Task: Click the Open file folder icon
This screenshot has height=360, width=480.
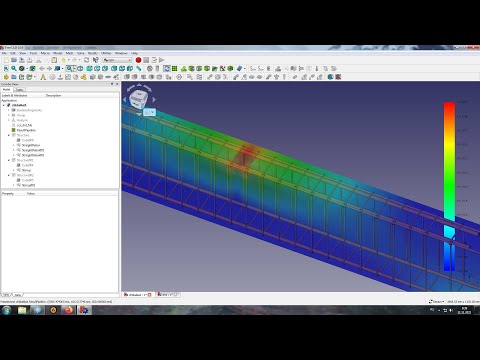Action: pyautogui.click(x=14, y=60)
